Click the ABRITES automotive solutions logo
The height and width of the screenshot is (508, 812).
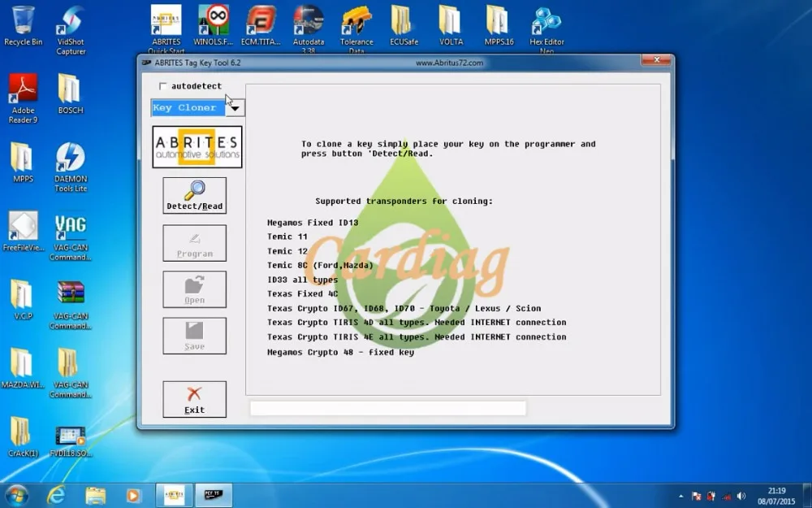pyautogui.click(x=197, y=146)
